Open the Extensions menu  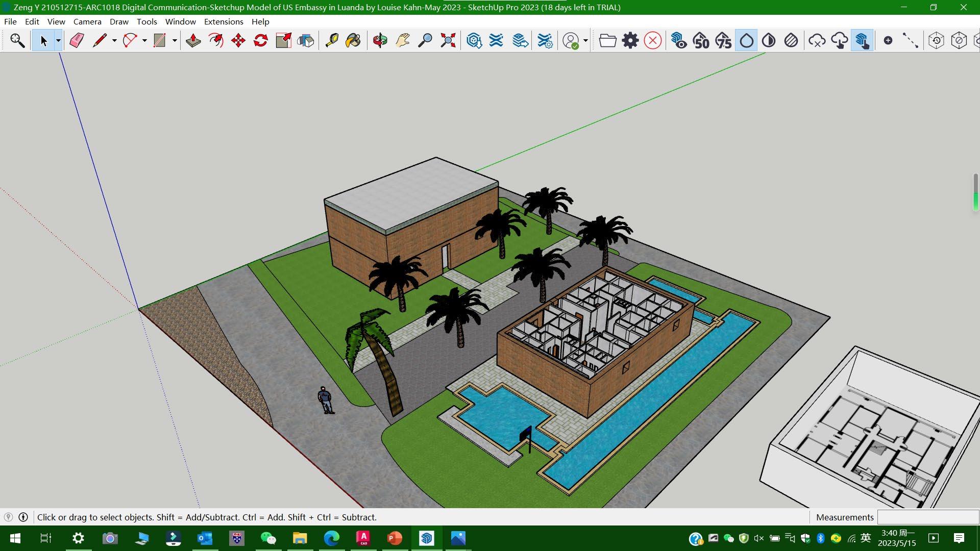pyautogui.click(x=223, y=21)
